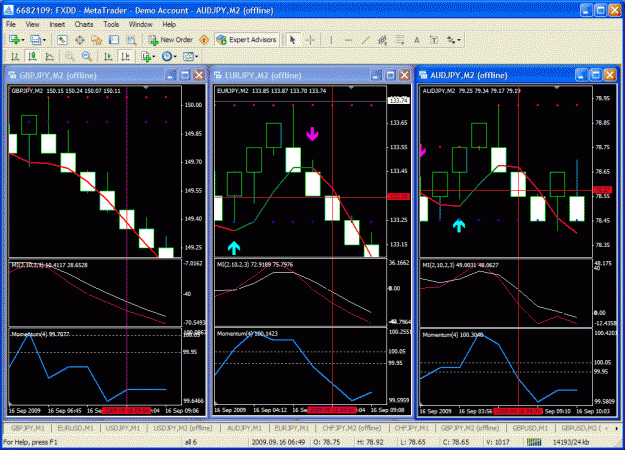Select the equidistant channel tool

pyautogui.click(x=383, y=40)
